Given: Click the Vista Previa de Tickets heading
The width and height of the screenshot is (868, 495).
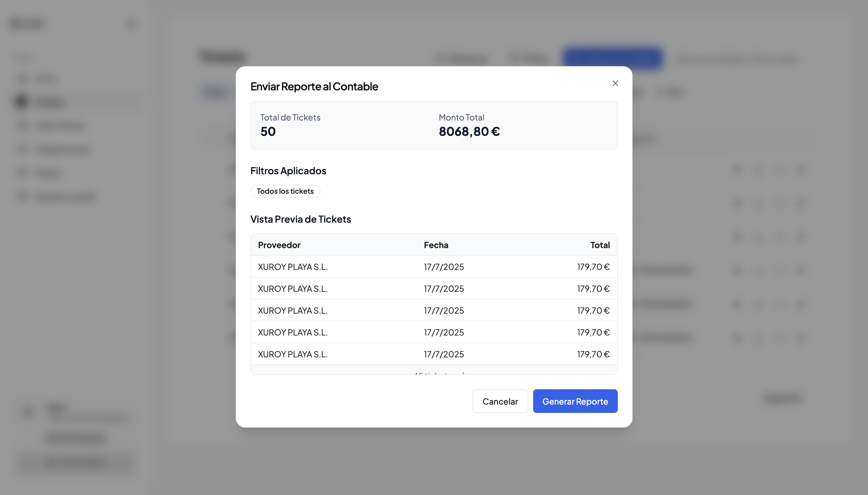Looking at the screenshot, I should tap(300, 219).
